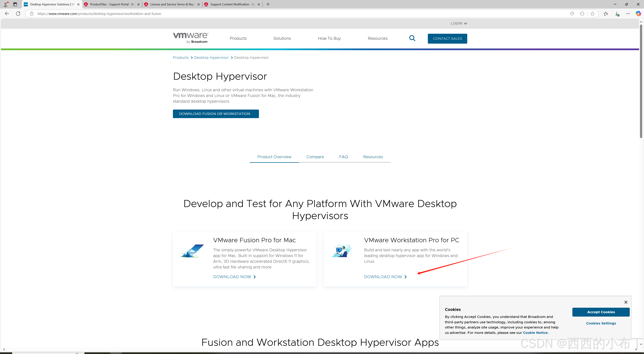Click the browser address bar URL

99,14
